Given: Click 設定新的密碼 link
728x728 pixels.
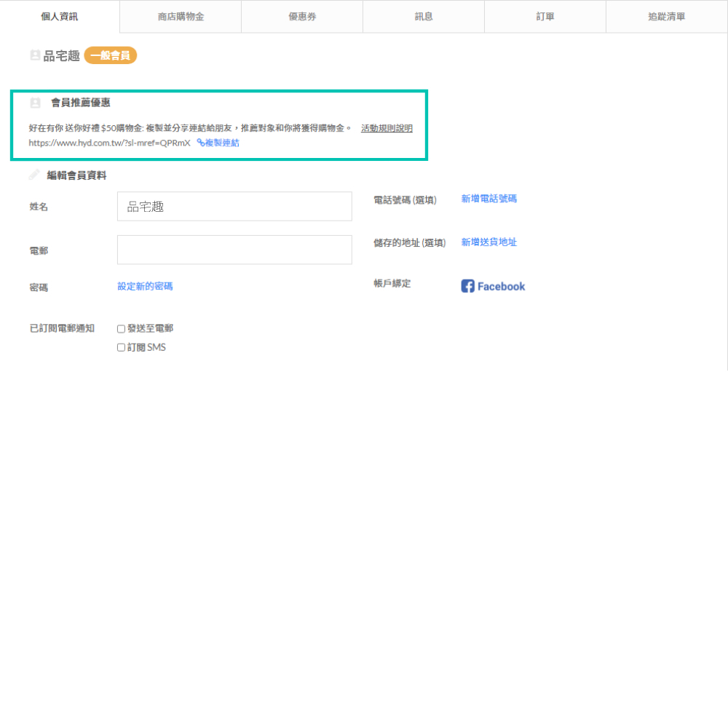Looking at the screenshot, I should pos(145,286).
